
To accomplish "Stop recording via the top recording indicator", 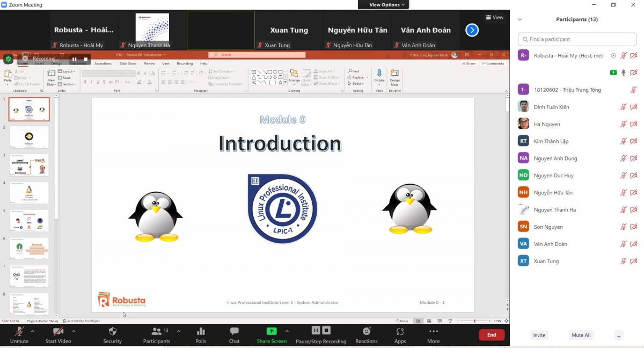I will tap(85, 59).
